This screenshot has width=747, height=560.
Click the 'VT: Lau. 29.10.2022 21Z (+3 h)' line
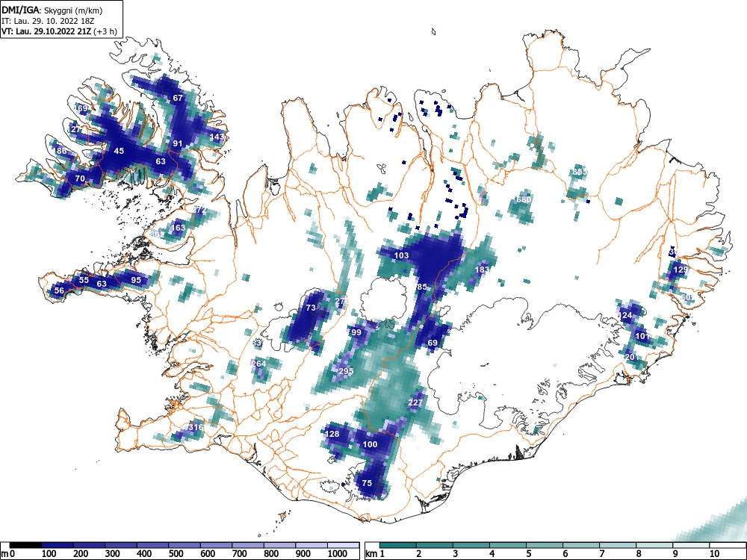click(x=59, y=31)
